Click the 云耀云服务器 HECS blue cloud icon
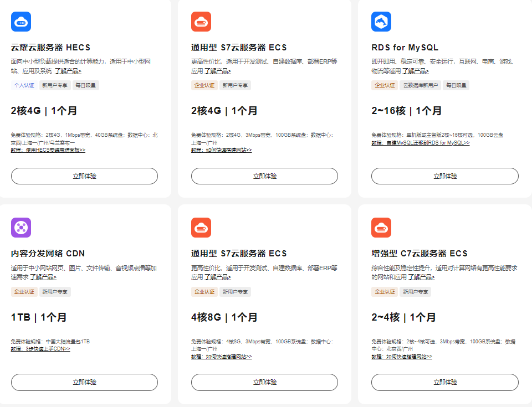Screen dimensions: 532x407 21,22
